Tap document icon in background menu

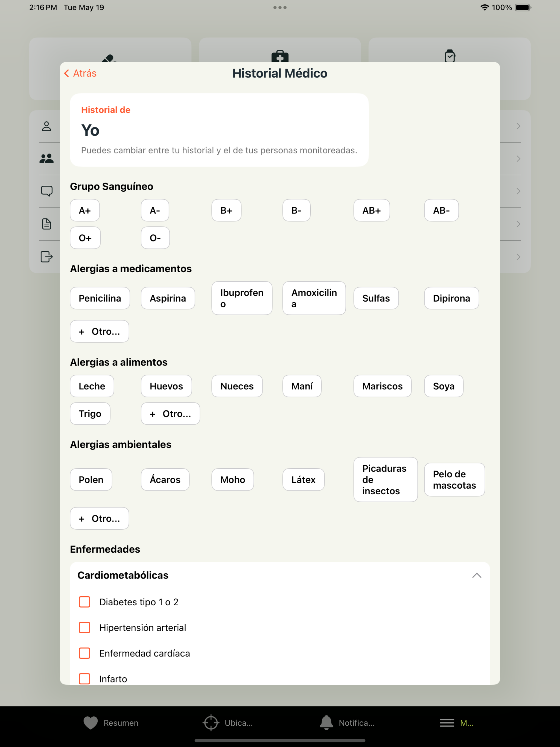tap(46, 224)
